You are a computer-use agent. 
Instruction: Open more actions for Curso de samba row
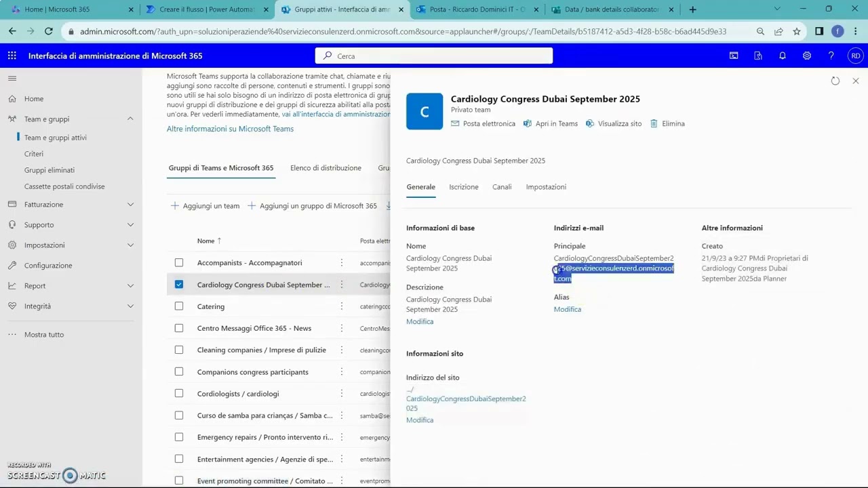coord(342,415)
